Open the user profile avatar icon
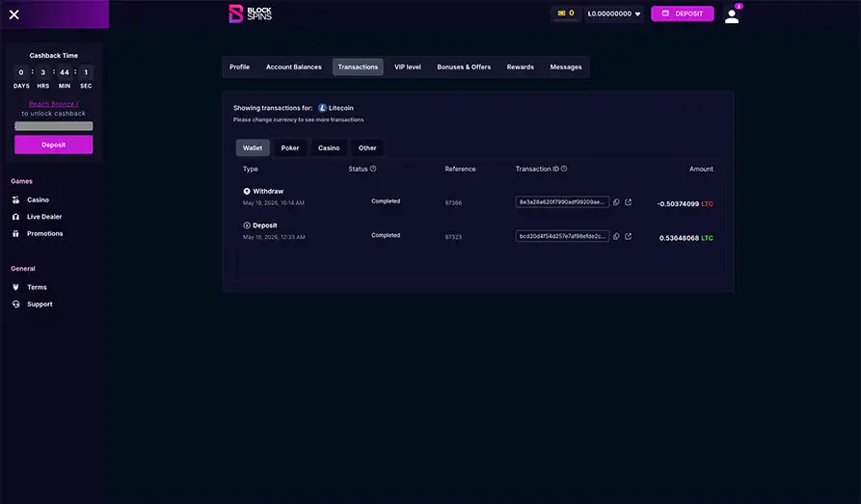This screenshot has width=861, height=504. click(x=732, y=16)
